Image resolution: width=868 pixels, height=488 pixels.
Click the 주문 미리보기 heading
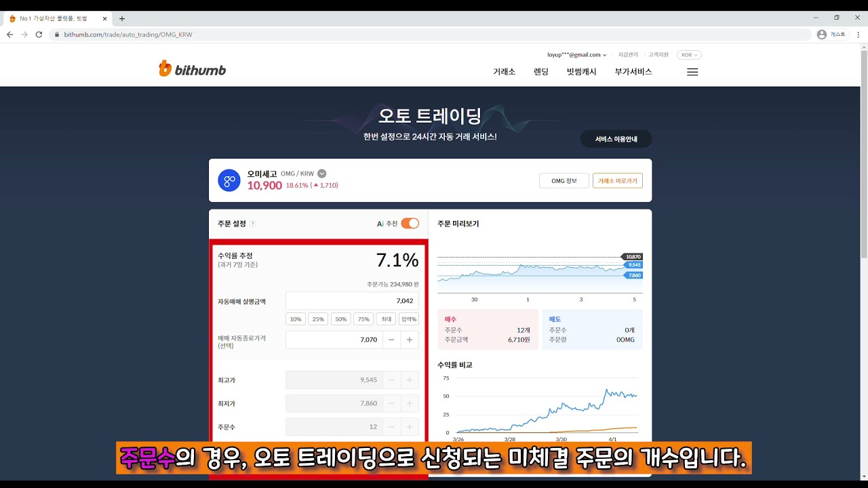click(x=458, y=224)
